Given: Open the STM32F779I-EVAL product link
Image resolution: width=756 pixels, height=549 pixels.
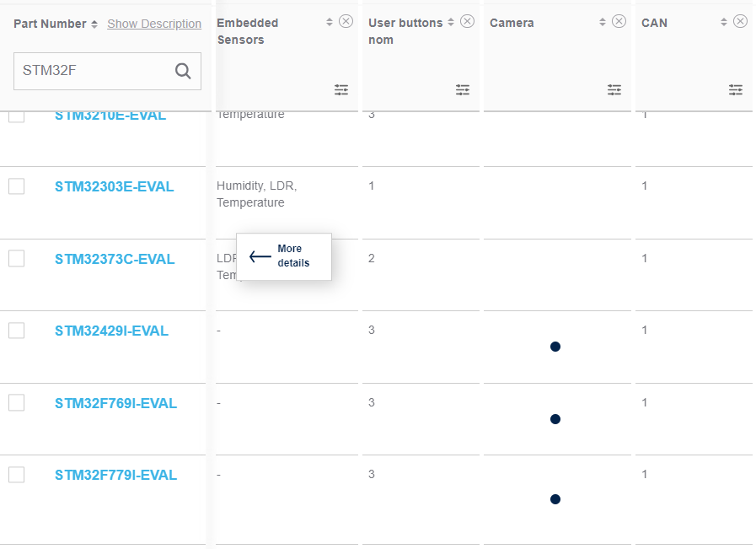Looking at the screenshot, I should (115, 475).
